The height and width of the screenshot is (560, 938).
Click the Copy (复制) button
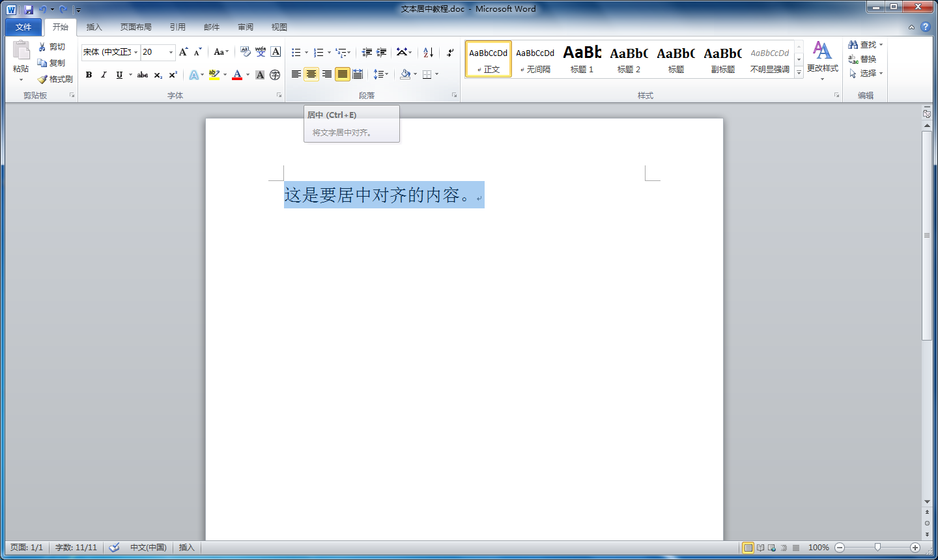pyautogui.click(x=52, y=63)
